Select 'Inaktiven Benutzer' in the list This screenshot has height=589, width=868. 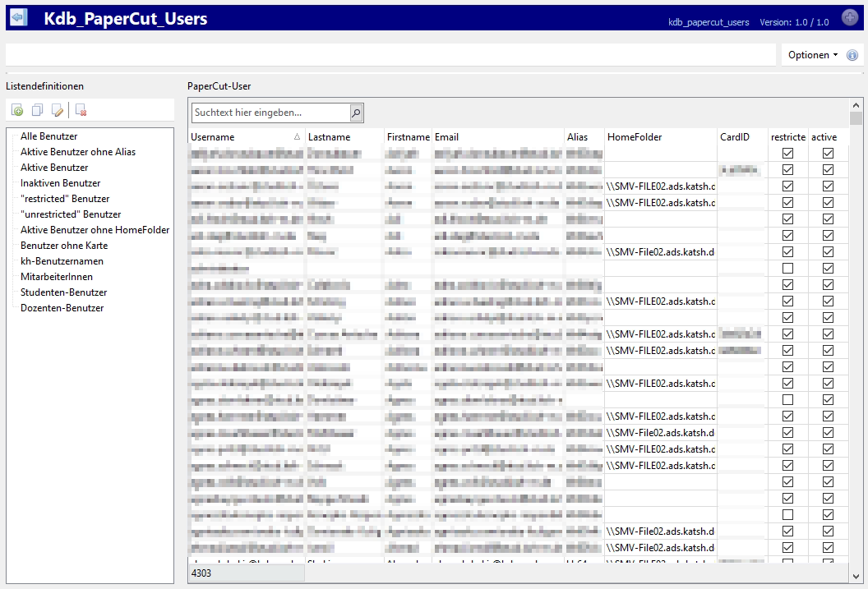click(x=60, y=183)
